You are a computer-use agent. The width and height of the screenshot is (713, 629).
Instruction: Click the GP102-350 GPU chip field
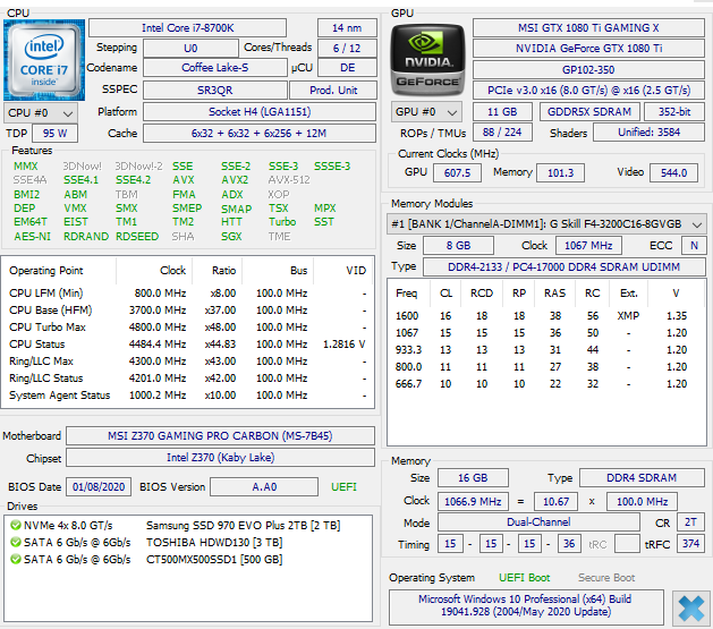(588, 70)
